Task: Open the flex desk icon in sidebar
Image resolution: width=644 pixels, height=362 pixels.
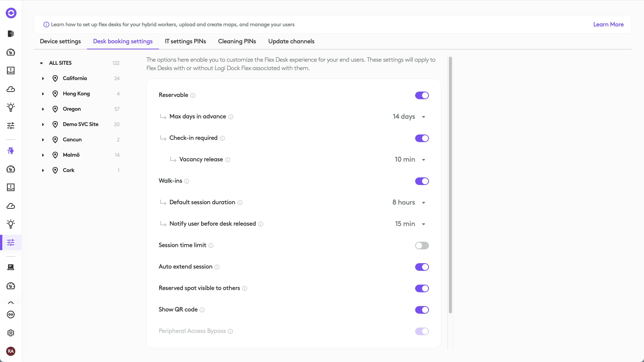Action: point(11,151)
